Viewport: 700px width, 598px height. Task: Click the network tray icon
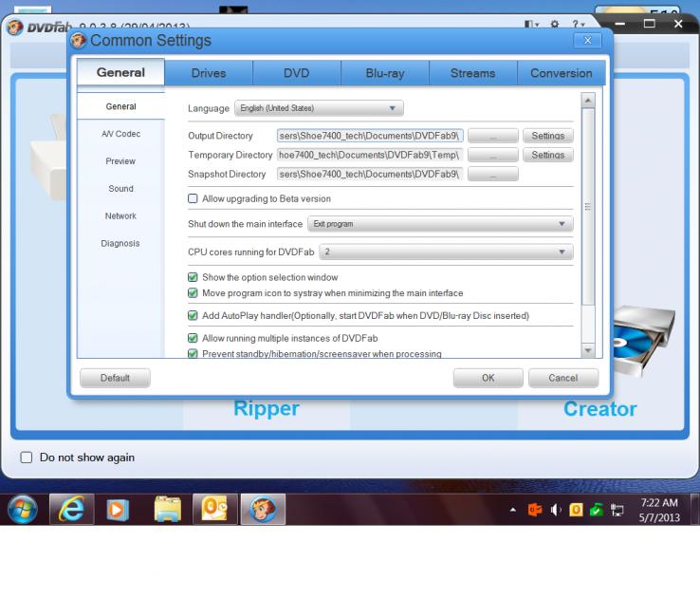coord(617,510)
